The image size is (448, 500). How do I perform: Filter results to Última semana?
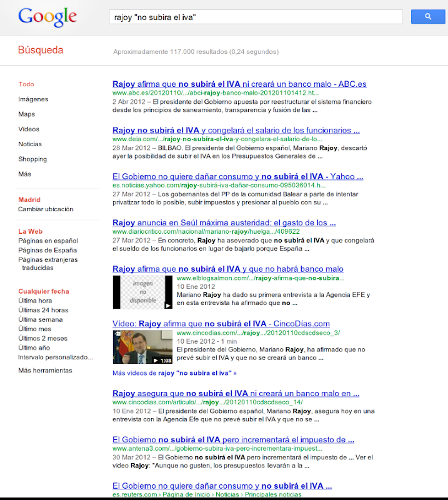point(41,319)
